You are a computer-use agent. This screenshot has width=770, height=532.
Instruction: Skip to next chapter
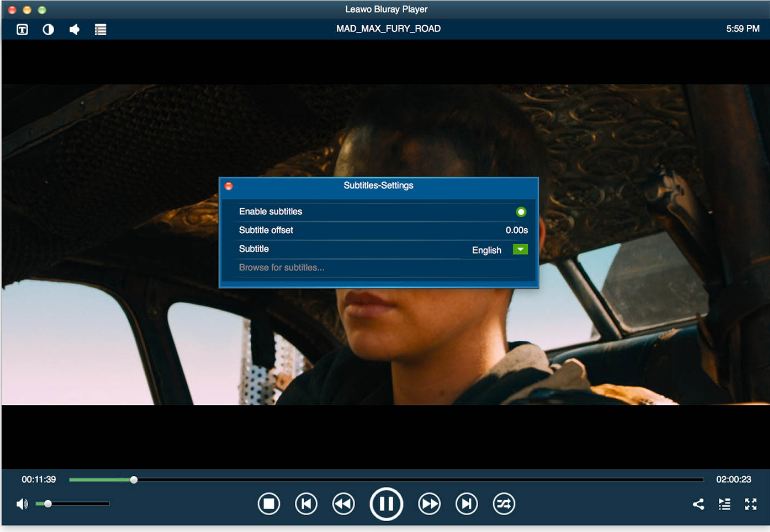tap(466, 504)
